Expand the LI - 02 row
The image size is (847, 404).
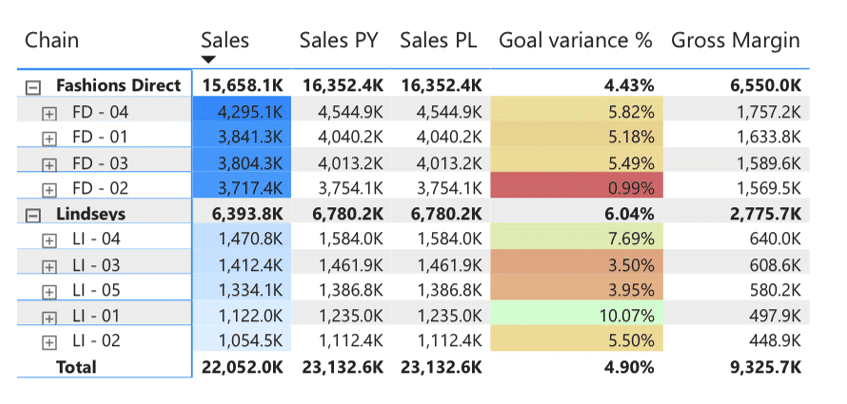click(49, 343)
